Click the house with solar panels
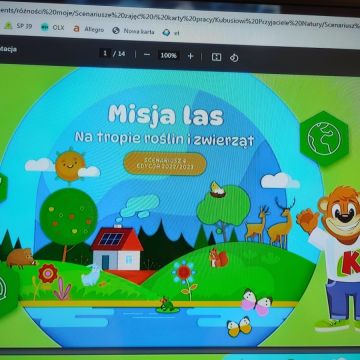The width and height of the screenshot is (360, 360). [x=117, y=249]
